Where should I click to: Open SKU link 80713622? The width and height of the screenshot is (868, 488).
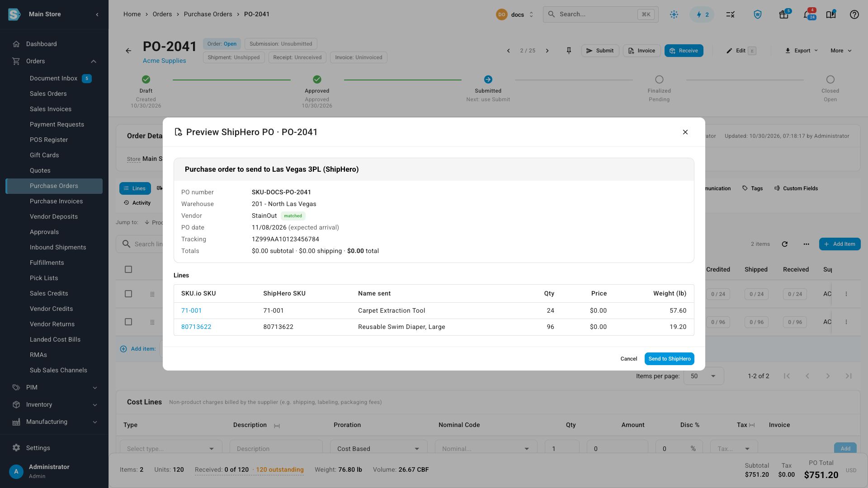pyautogui.click(x=196, y=327)
